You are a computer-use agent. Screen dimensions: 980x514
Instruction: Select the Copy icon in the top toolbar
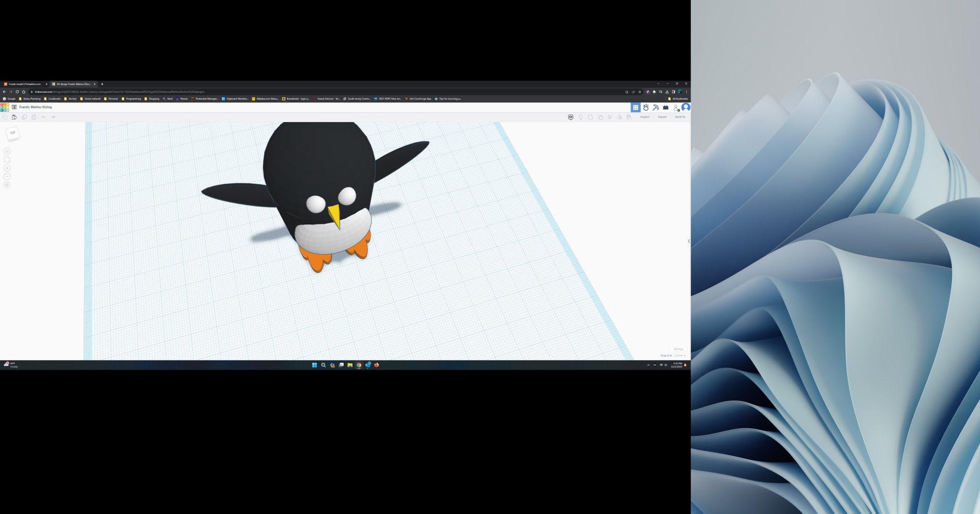click(x=5, y=117)
